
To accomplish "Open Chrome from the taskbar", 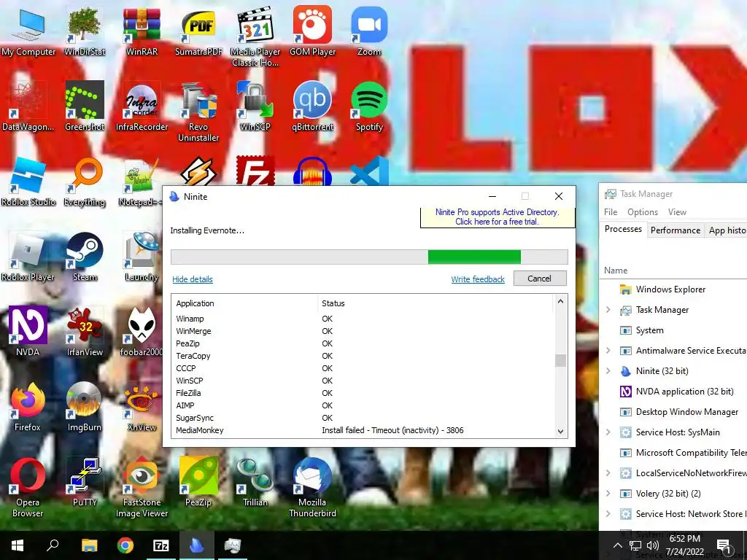I will 125,545.
